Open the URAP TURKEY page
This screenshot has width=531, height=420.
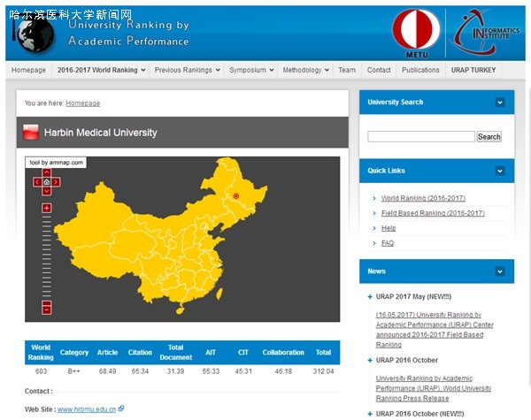coord(473,70)
